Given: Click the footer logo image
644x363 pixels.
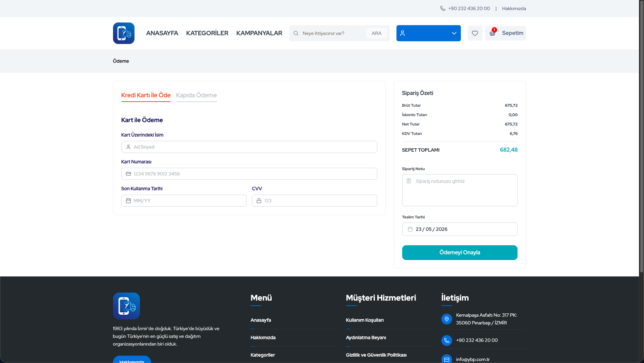Looking at the screenshot, I should pyautogui.click(x=126, y=306).
